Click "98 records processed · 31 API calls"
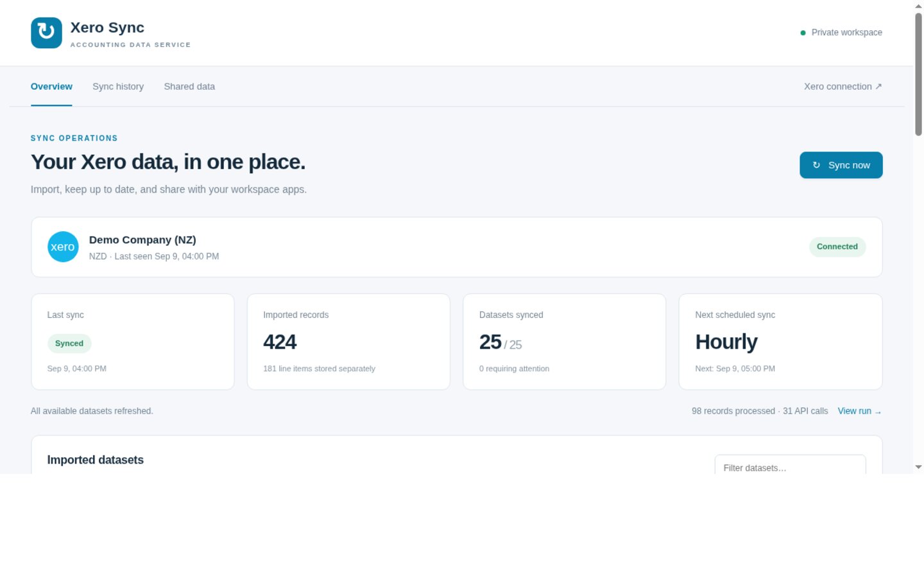924x578 pixels. [760, 411]
